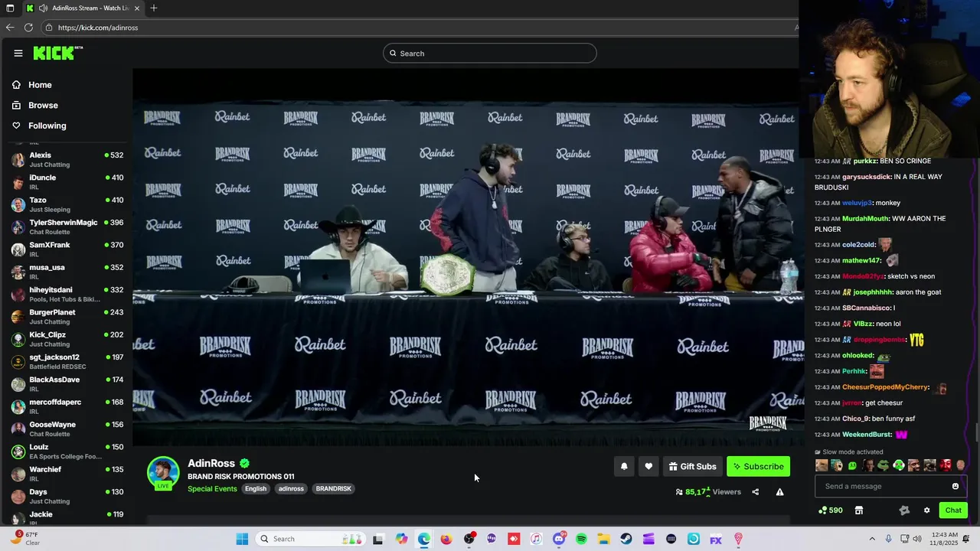Select the adinross tag
This screenshot has width=980, height=551.
tap(291, 488)
